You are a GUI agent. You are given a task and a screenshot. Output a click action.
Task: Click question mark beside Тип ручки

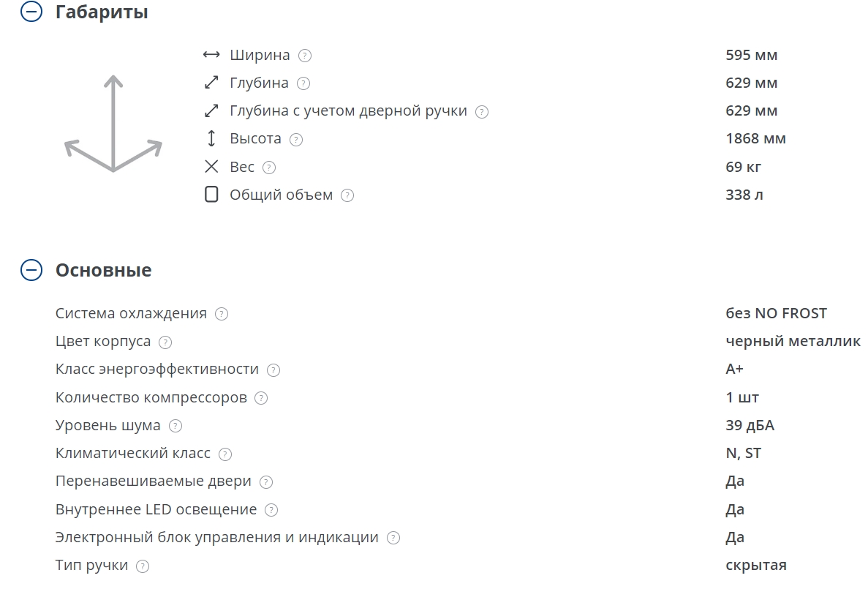pos(143,566)
